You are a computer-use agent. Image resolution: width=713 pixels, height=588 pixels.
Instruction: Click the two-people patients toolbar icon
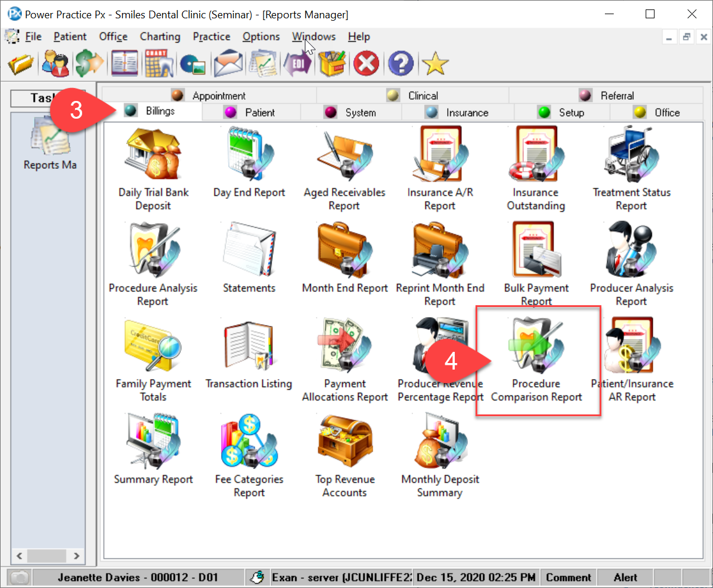[56, 63]
